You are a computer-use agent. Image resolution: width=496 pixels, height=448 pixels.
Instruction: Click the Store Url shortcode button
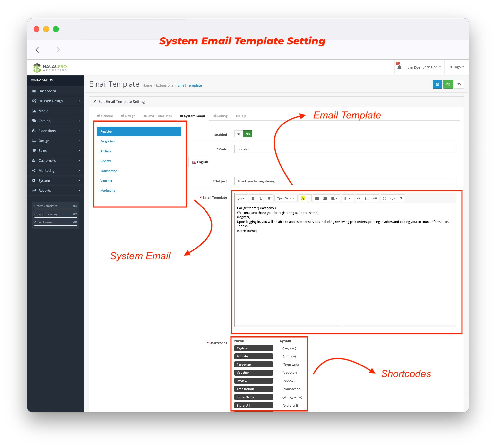(253, 406)
